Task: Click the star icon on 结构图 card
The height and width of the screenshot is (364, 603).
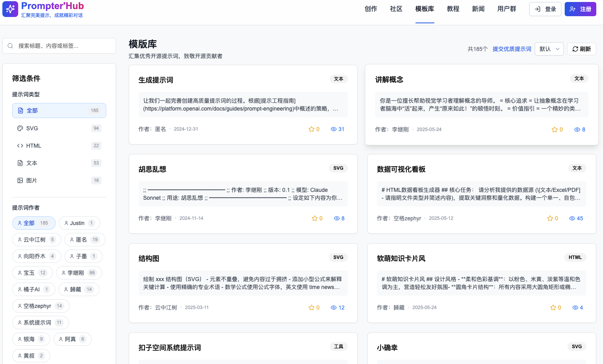Action: click(311, 308)
